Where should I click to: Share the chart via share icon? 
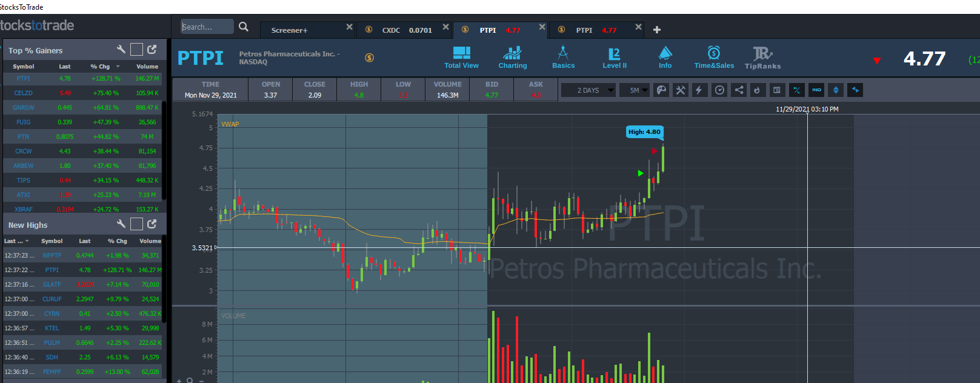[739, 90]
